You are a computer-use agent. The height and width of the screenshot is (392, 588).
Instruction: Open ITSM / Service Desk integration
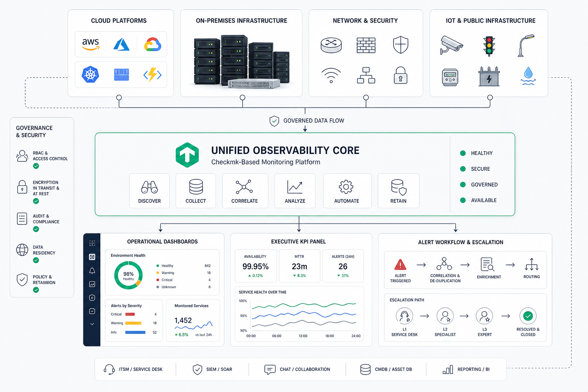coord(133,369)
